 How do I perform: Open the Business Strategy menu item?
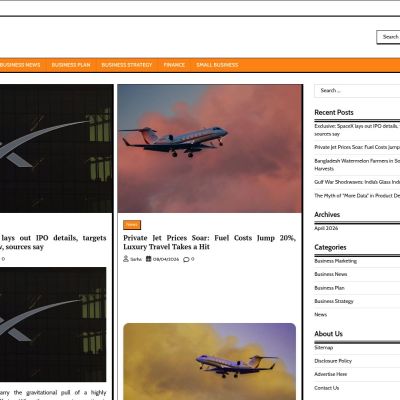pos(127,65)
